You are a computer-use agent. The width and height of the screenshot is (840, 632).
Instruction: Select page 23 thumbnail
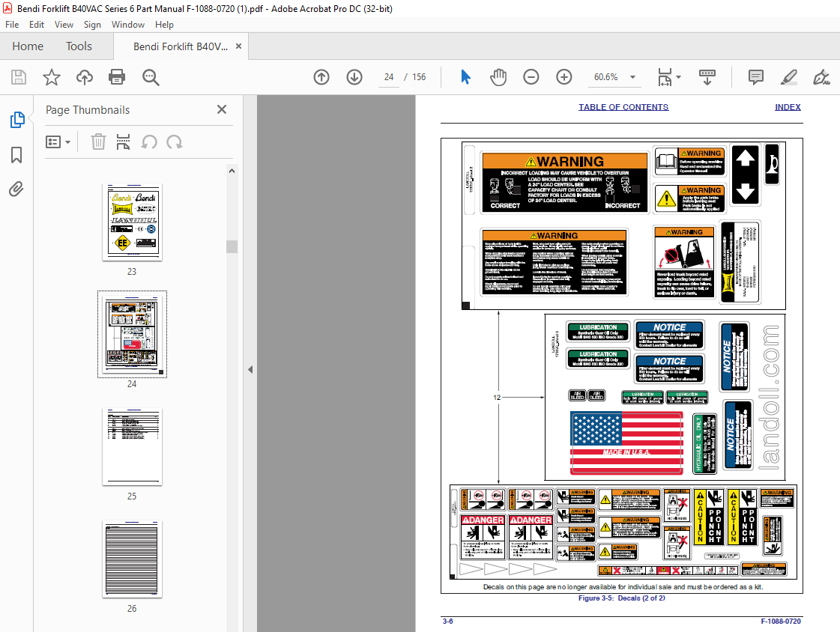pos(132,222)
